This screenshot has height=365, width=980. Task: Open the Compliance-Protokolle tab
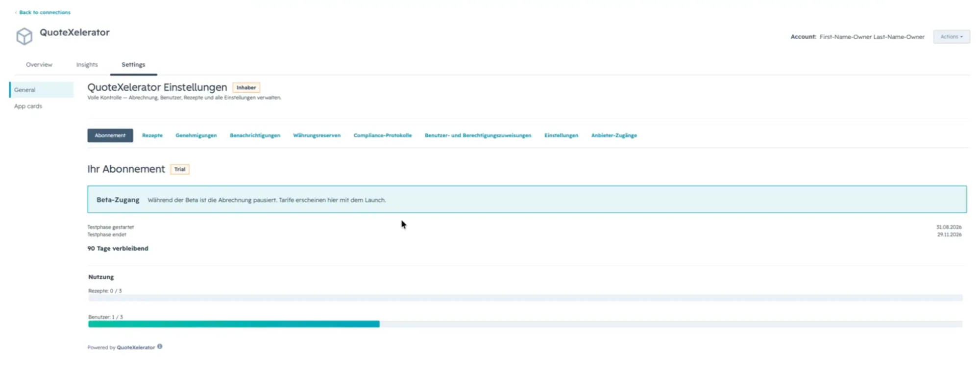pyautogui.click(x=383, y=135)
